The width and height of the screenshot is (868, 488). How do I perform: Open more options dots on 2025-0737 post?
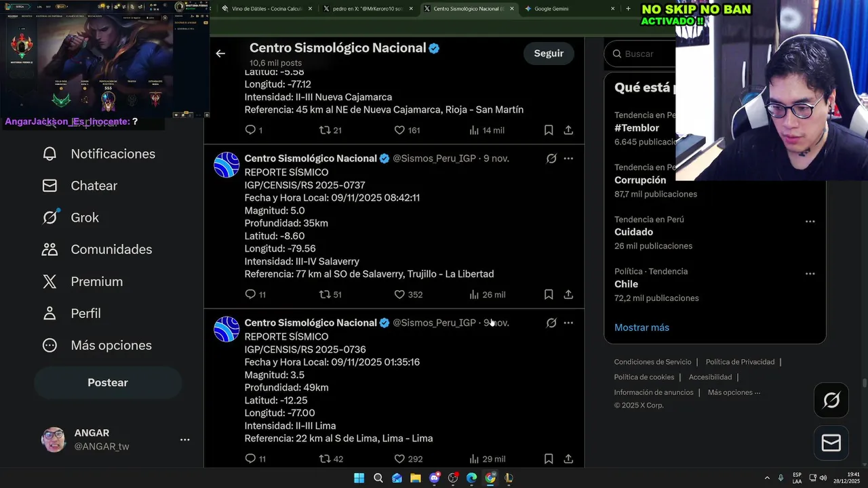[x=568, y=159]
